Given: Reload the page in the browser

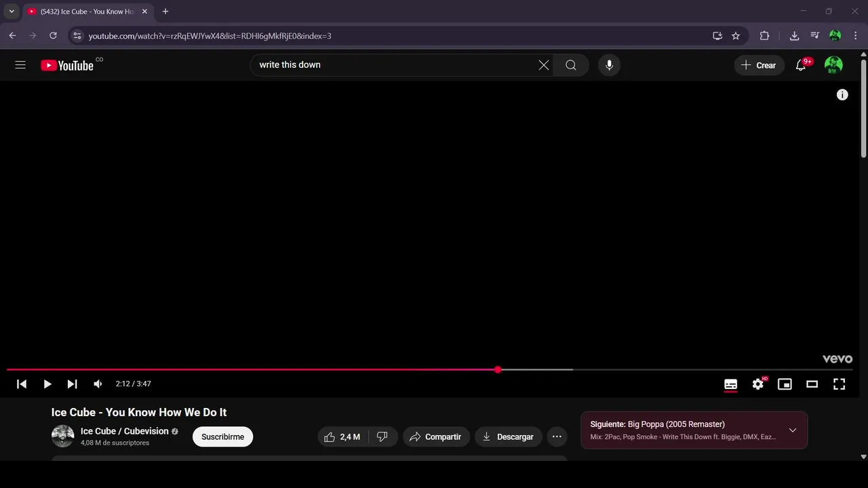Looking at the screenshot, I should click(x=53, y=36).
